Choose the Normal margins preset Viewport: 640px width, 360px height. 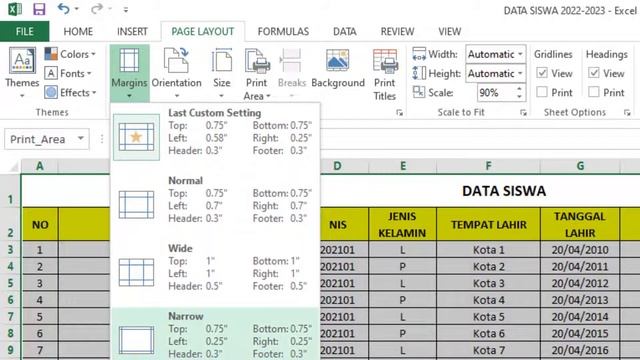215,204
